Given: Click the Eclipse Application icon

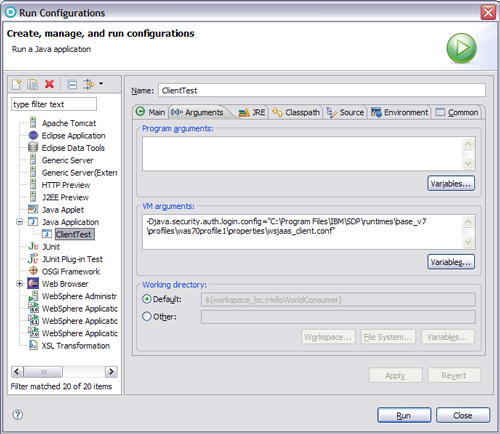Looking at the screenshot, I should [x=33, y=135].
